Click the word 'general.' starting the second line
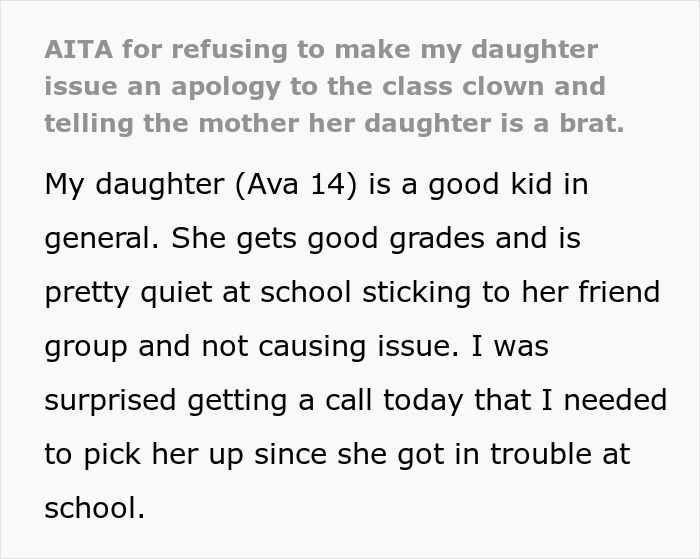This screenshot has height=559, width=700. [x=102, y=239]
